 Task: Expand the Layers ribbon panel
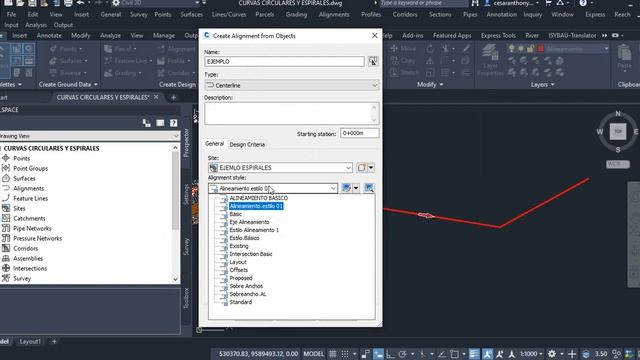point(542,84)
